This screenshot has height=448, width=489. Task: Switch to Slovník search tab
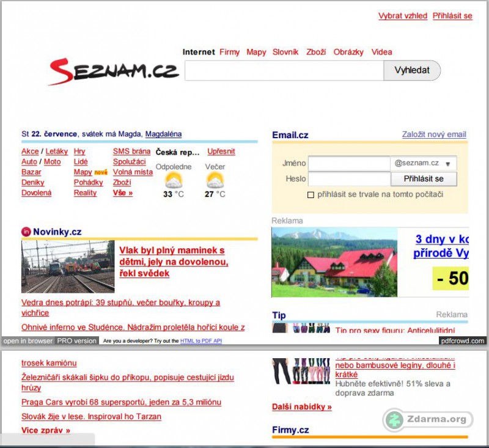point(285,52)
